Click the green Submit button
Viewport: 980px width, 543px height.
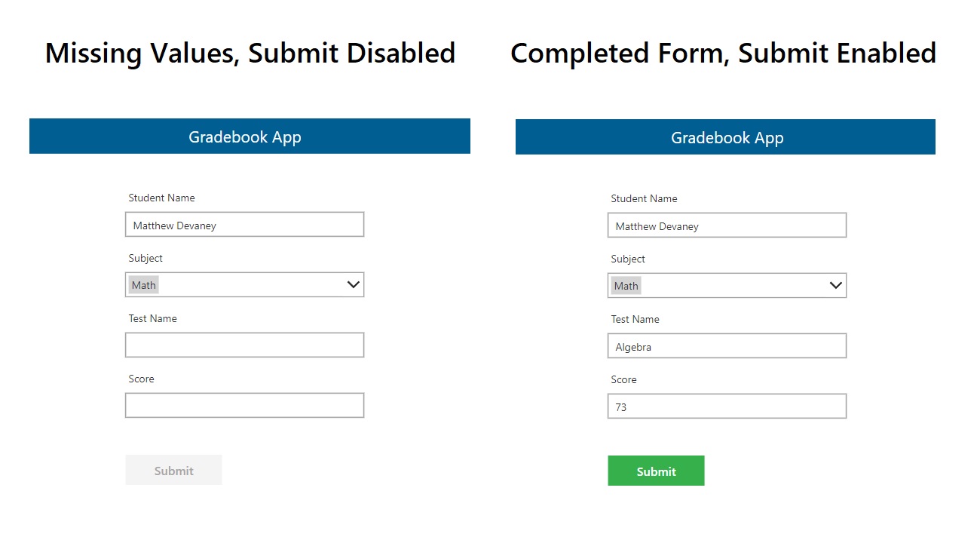click(x=655, y=470)
